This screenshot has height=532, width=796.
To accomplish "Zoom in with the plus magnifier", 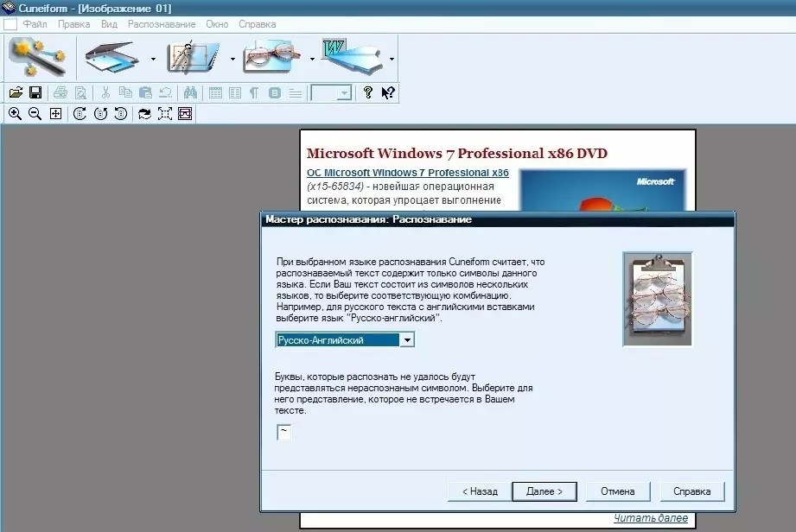I will 16,114.
